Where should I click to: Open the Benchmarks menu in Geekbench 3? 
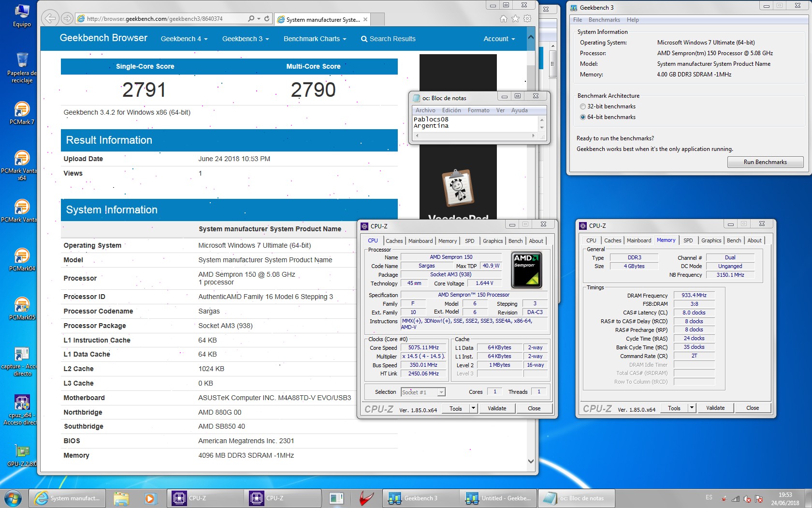click(604, 20)
